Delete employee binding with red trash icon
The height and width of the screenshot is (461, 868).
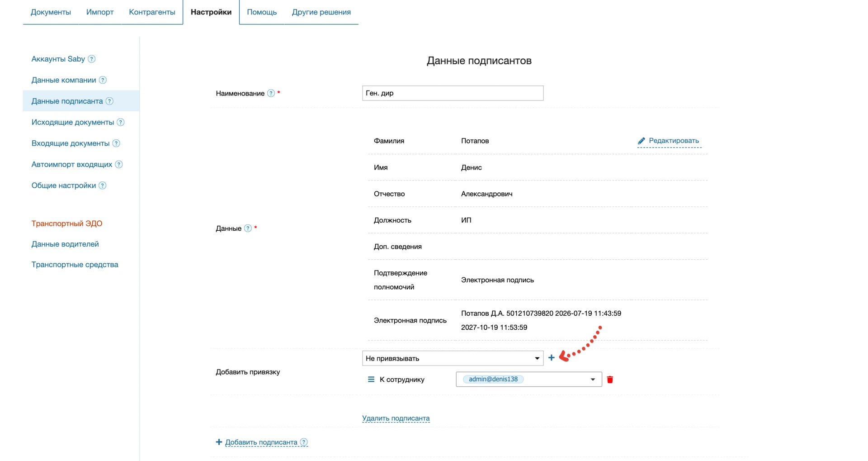click(610, 380)
